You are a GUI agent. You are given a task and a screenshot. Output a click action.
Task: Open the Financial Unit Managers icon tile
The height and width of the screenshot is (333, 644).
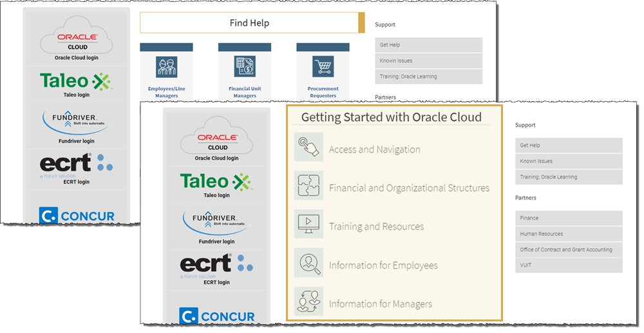tap(244, 66)
